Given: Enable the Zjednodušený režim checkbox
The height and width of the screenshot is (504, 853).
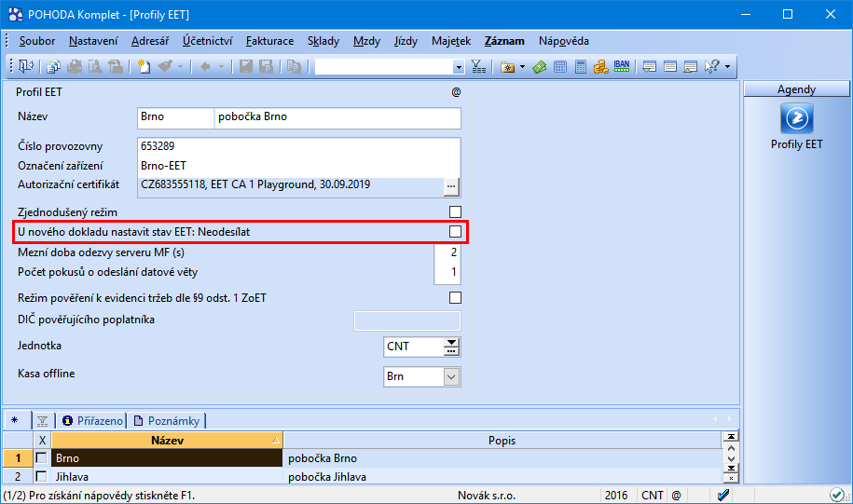Looking at the screenshot, I should point(455,212).
